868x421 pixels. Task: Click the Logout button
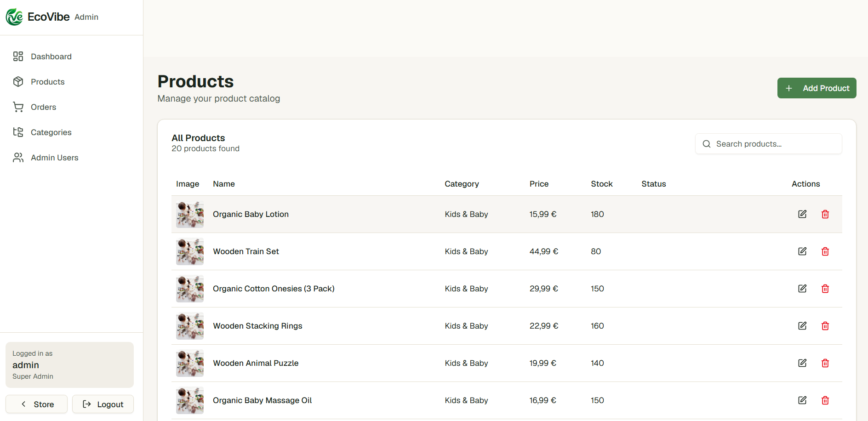tap(103, 404)
